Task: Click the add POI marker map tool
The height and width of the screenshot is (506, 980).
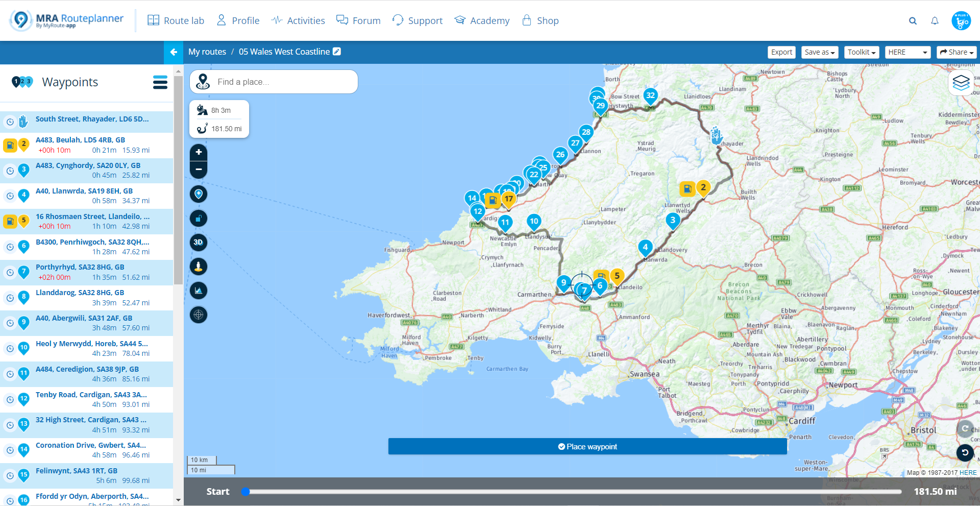Action: pos(199,194)
